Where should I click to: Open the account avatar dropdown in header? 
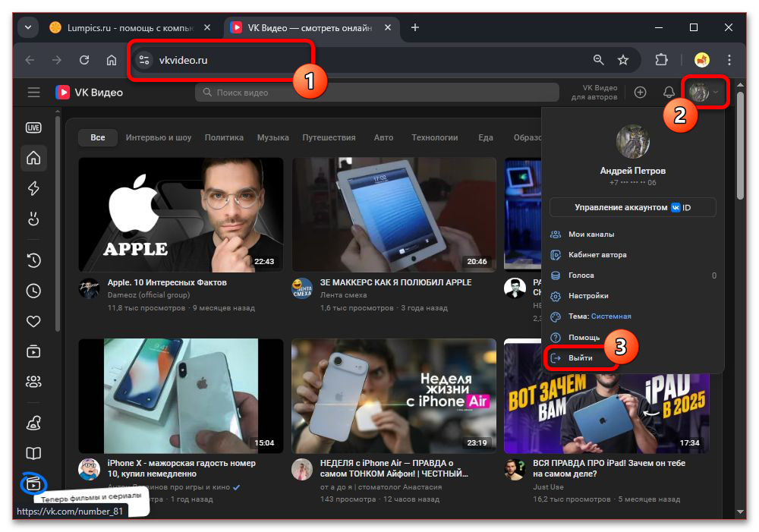(x=704, y=92)
